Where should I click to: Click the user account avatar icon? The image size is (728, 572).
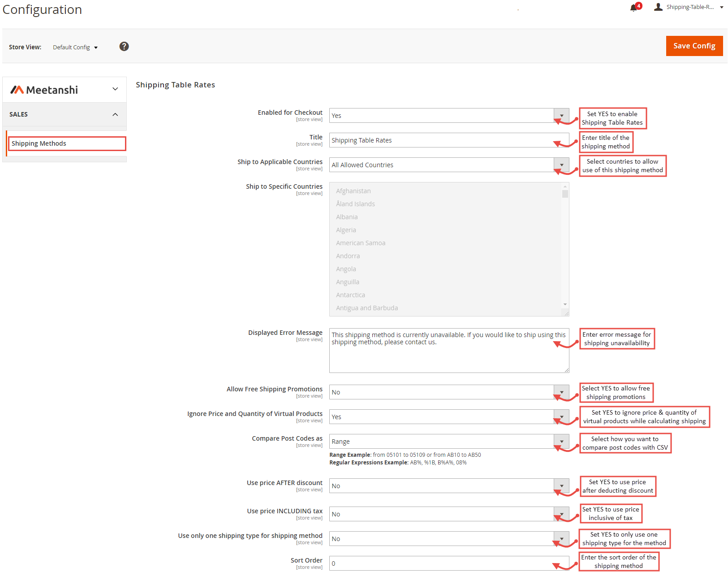point(658,7)
